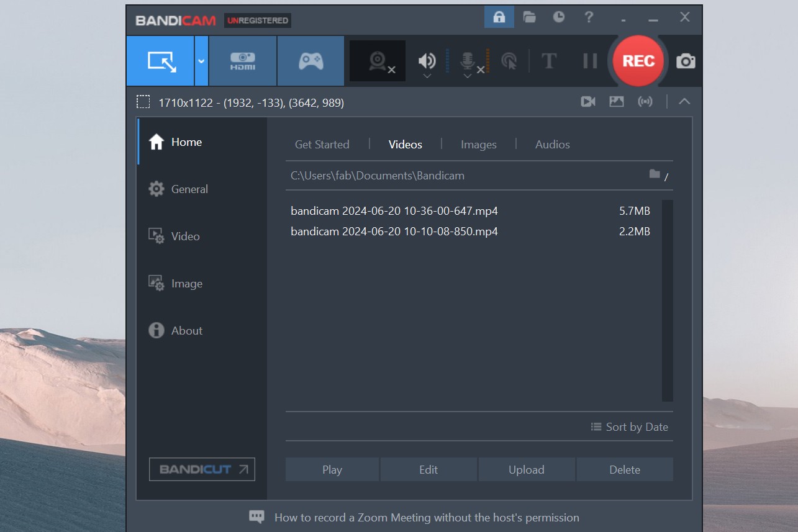The height and width of the screenshot is (532, 798).
Task: Toggle mouse click effects
Action: point(509,61)
